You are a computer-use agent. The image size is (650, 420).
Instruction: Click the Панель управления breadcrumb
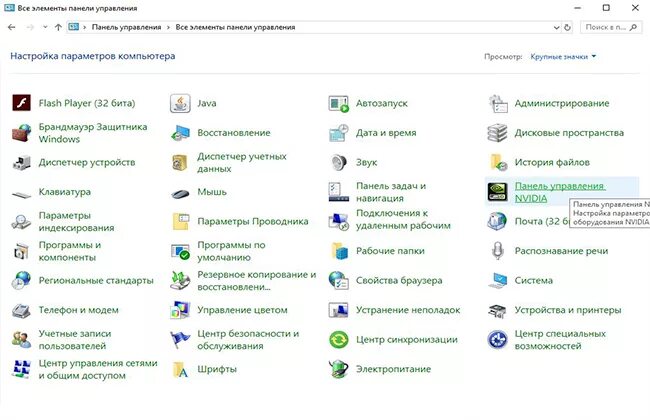coord(126,27)
